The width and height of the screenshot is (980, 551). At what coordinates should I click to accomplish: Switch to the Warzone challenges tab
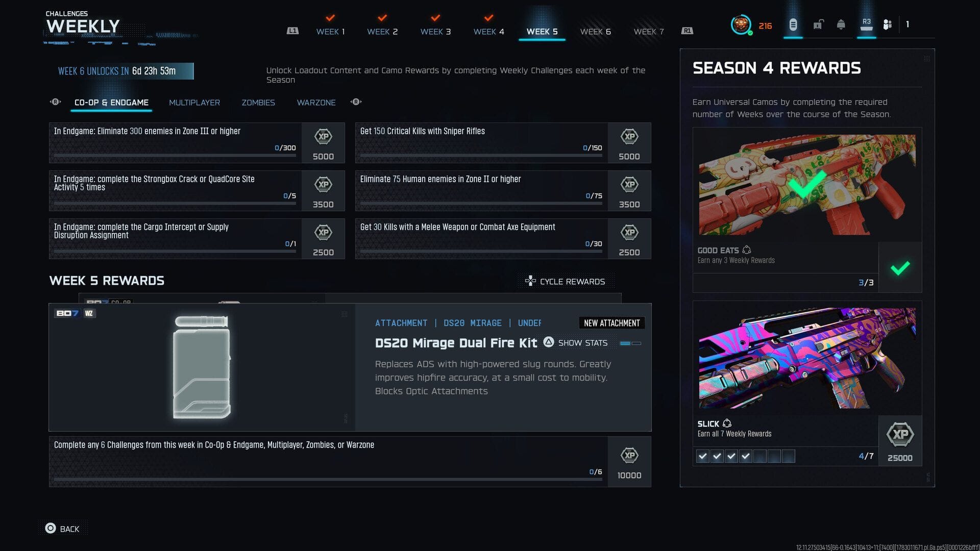click(316, 103)
